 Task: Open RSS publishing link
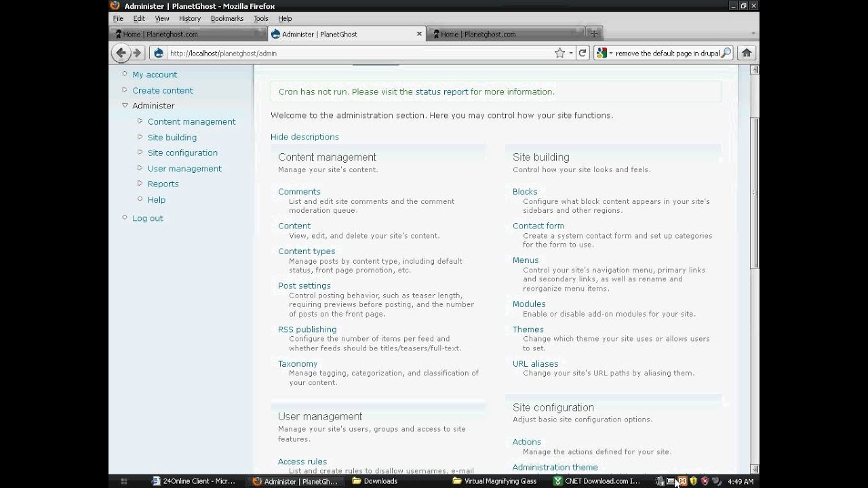pyautogui.click(x=307, y=329)
